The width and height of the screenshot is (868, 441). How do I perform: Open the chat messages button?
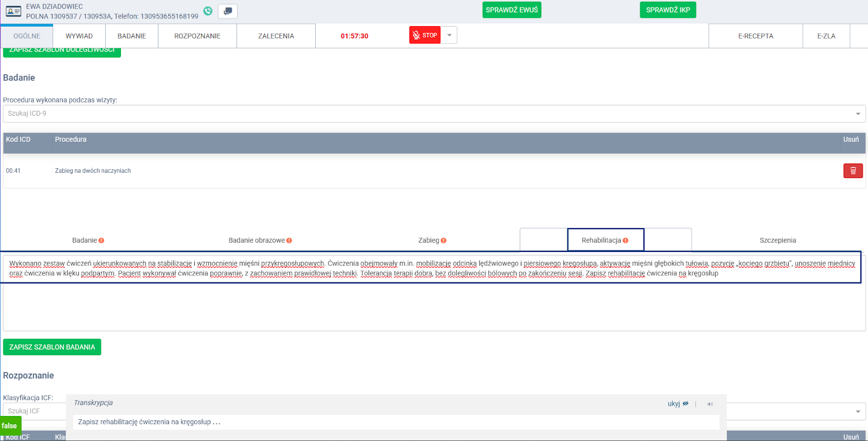(228, 11)
